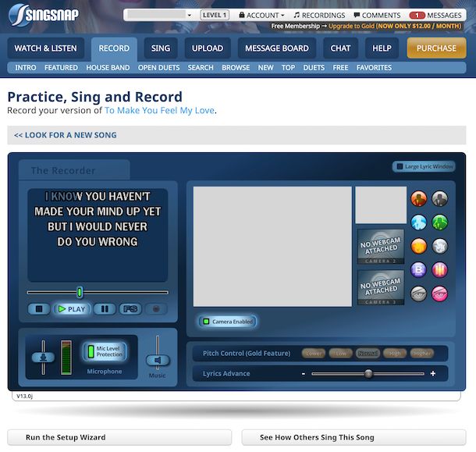Toggle the Camera Enabled switch
Image resolution: width=476 pixels, height=452 pixels.
point(228,322)
